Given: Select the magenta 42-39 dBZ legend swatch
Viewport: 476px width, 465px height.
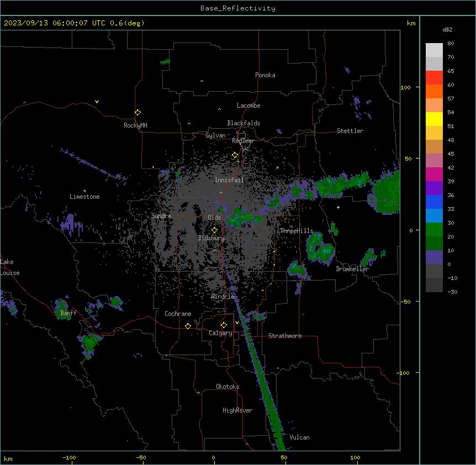Looking at the screenshot, I should pos(434,174).
